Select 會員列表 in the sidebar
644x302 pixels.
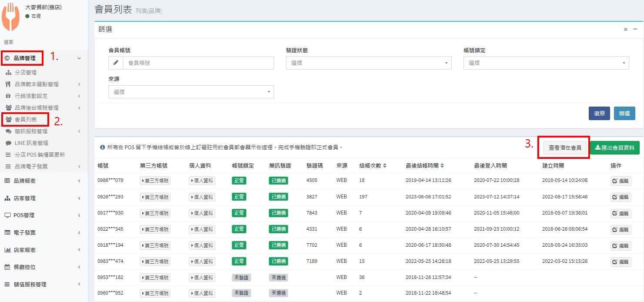[26, 119]
